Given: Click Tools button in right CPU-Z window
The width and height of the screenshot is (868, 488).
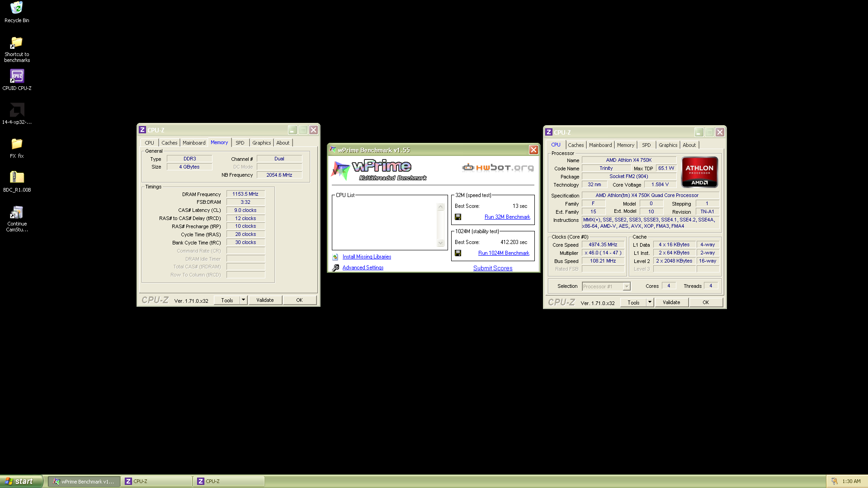Looking at the screenshot, I should [x=634, y=302].
